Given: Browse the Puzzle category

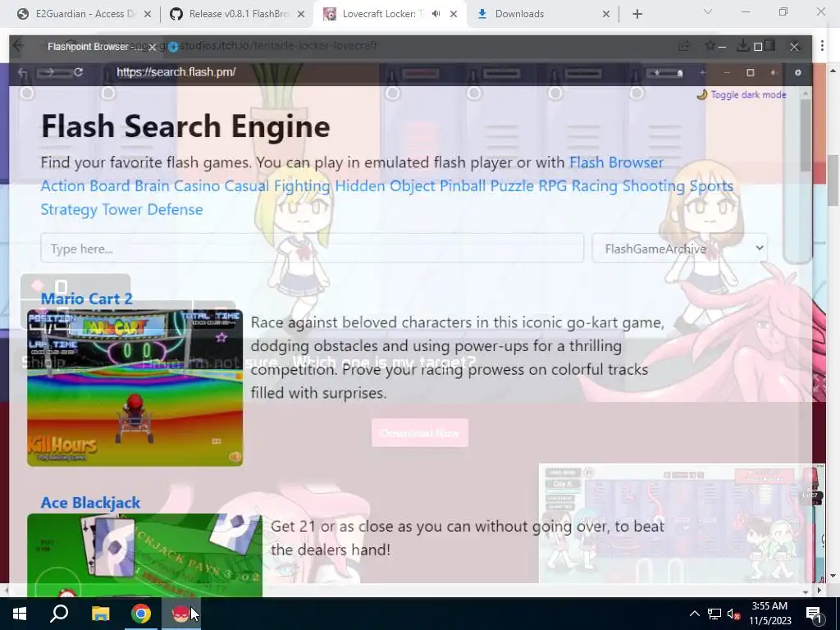Looking at the screenshot, I should click(512, 186).
